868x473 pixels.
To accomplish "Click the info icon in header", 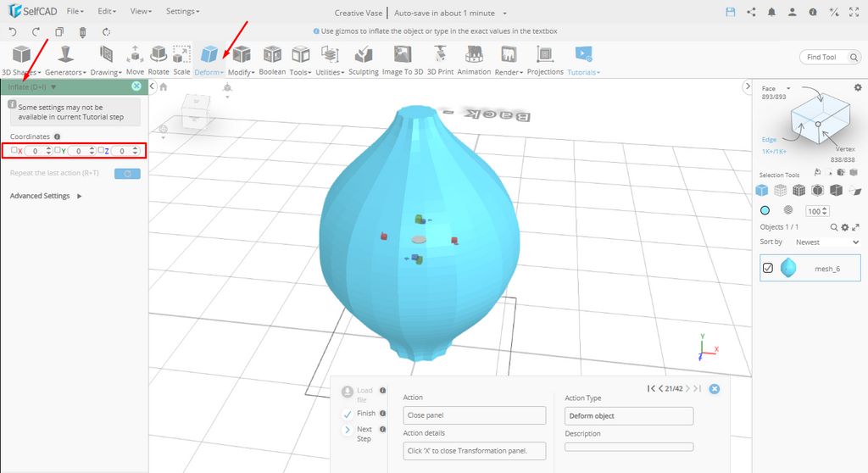I will [813, 12].
